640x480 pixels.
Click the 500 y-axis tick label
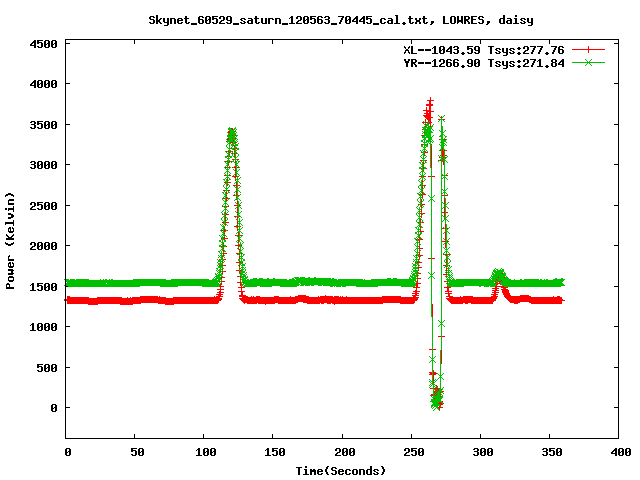[47, 368]
